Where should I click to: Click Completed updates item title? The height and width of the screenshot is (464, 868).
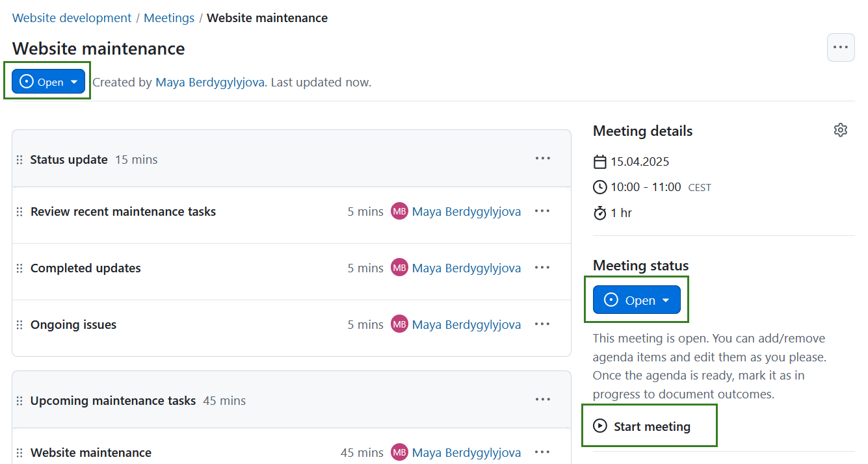(86, 268)
